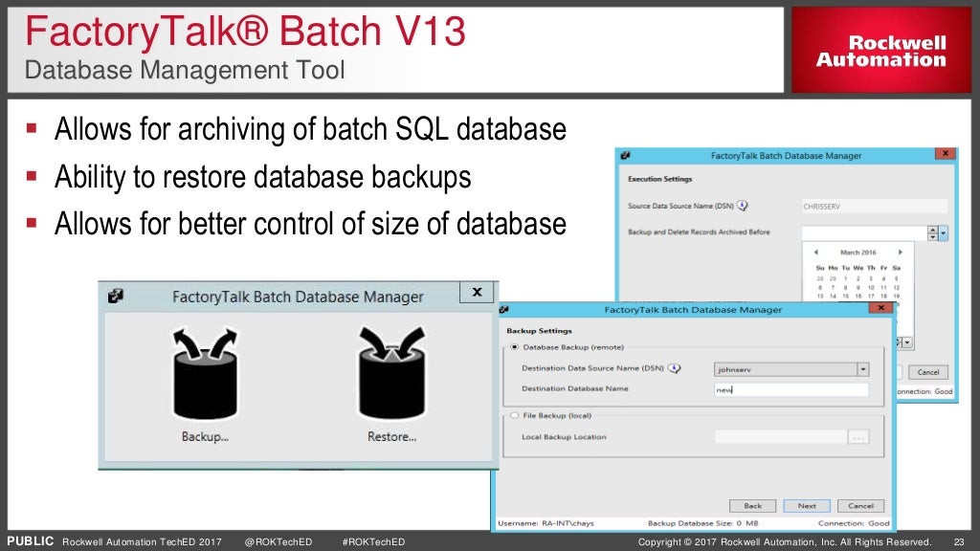Click Backup Database Size: 0 MB status text
Screen dimensions: 980x551
click(x=702, y=523)
